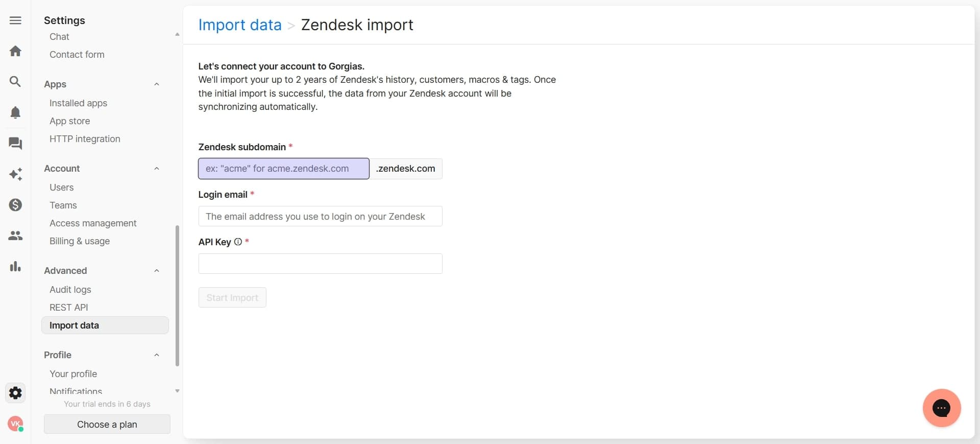
Task: Open Audit logs page
Action: tap(70, 290)
